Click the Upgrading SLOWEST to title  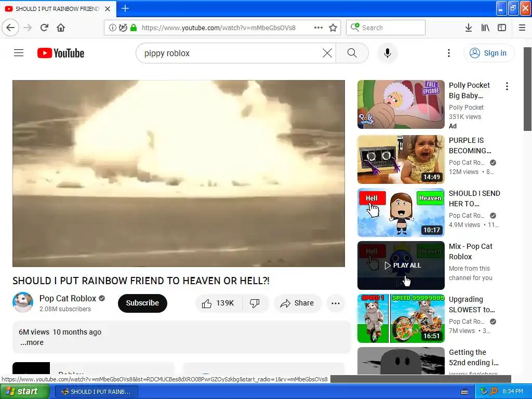pyautogui.click(x=472, y=304)
